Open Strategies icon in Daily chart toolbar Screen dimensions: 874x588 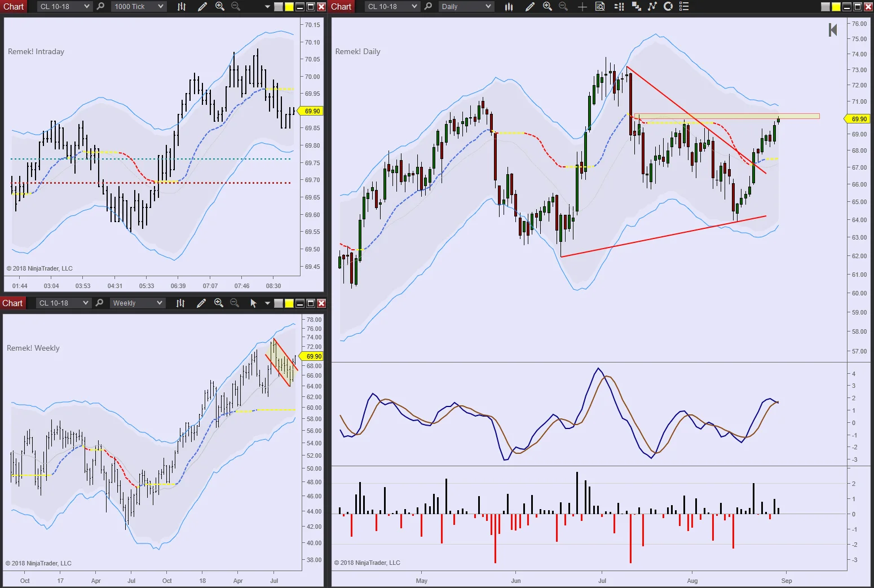668,7
